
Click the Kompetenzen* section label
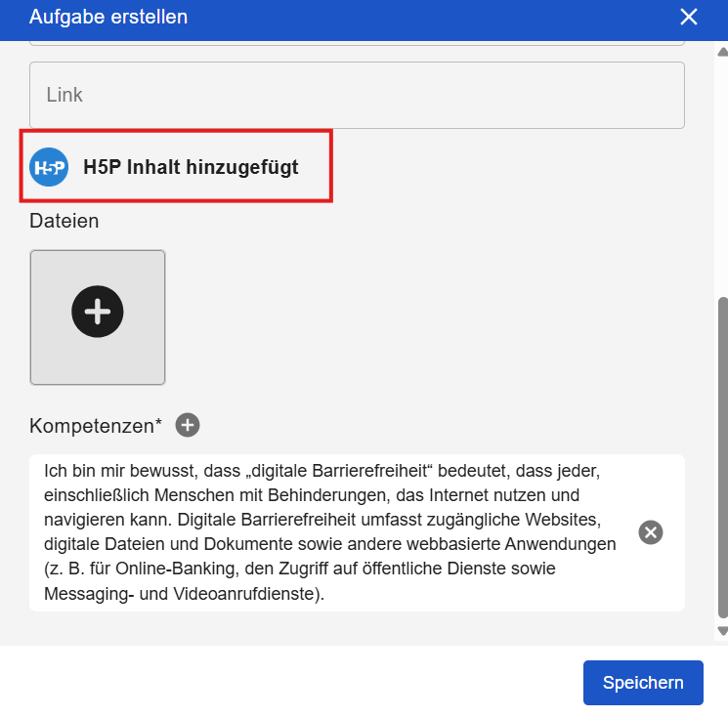pos(96,426)
